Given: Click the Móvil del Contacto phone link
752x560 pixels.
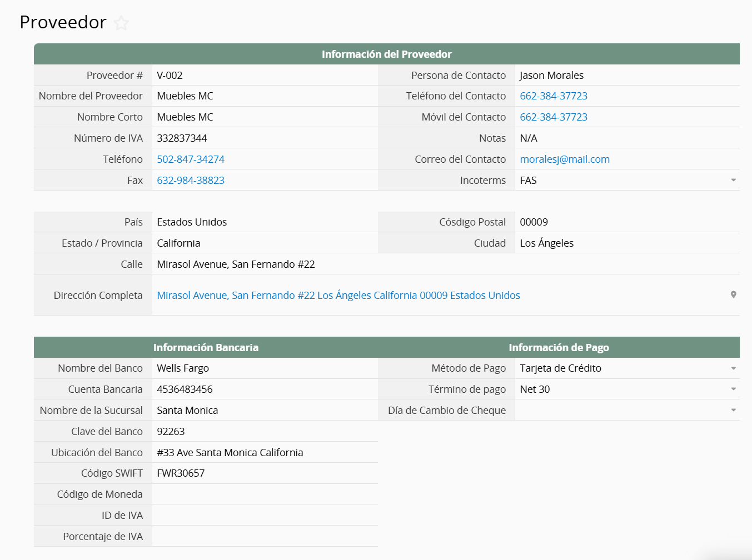Looking at the screenshot, I should tap(553, 117).
